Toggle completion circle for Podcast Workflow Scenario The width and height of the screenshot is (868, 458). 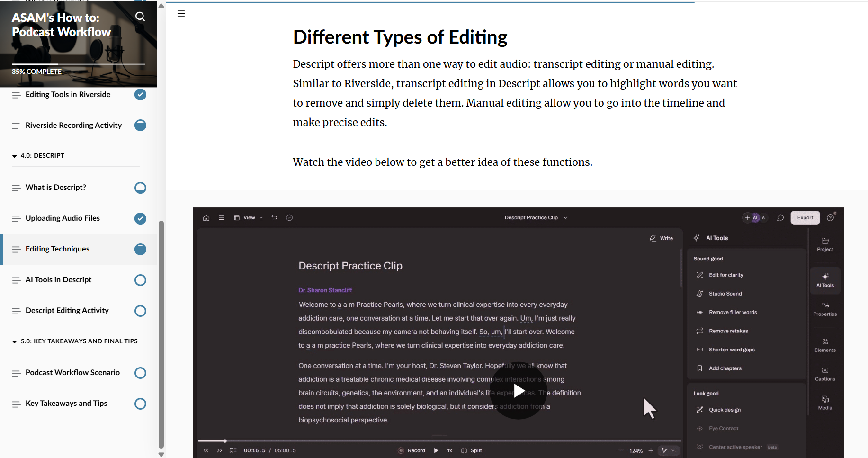pyautogui.click(x=140, y=373)
